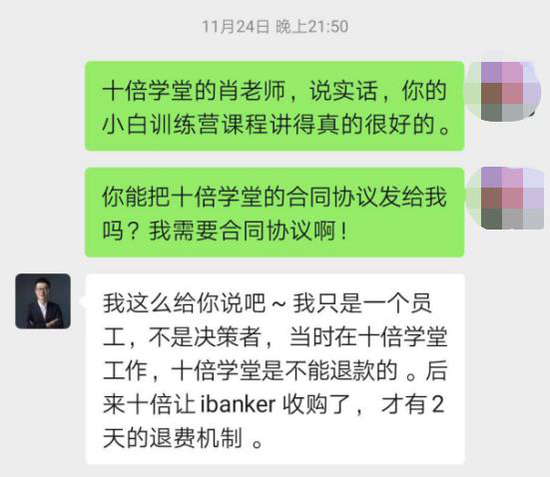The height and width of the screenshot is (477, 550).
Task: Click the pointed tail of the white bubble
Action: point(83,301)
